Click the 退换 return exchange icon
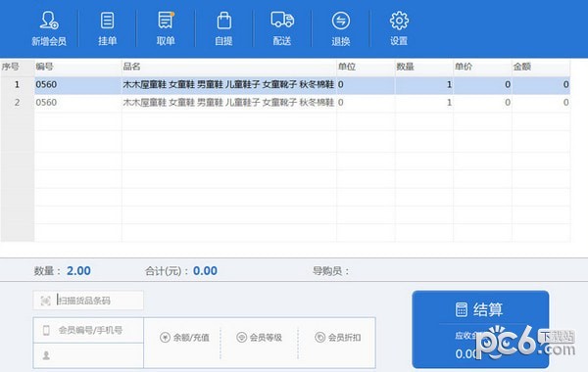This screenshot has width=588, height=372. coord(341,21)
